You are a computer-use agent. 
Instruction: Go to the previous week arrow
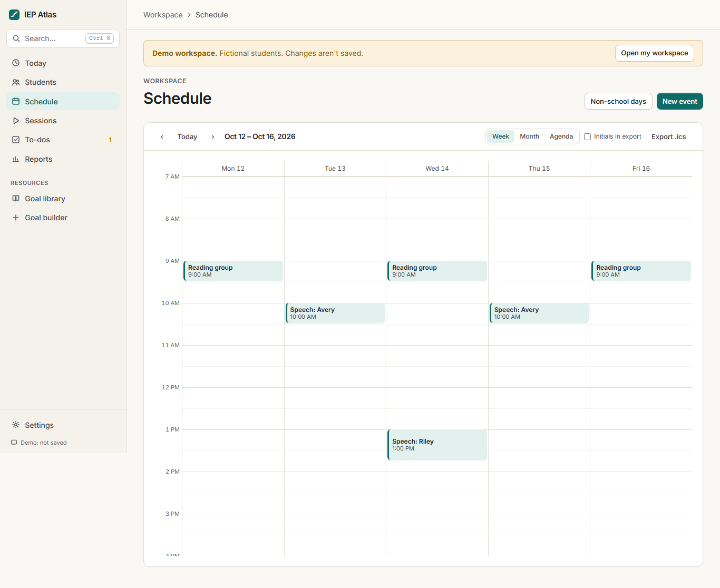pyautogui.click(x=162, y=137)
